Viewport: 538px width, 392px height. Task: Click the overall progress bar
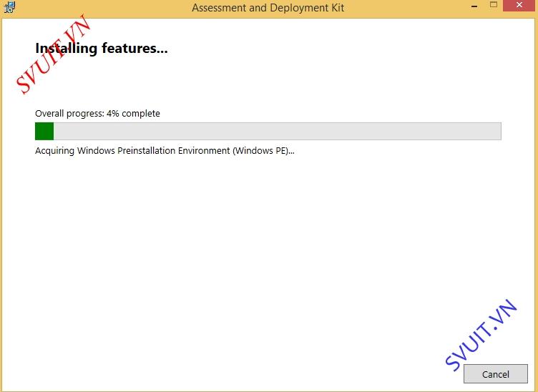coord(268,131)
